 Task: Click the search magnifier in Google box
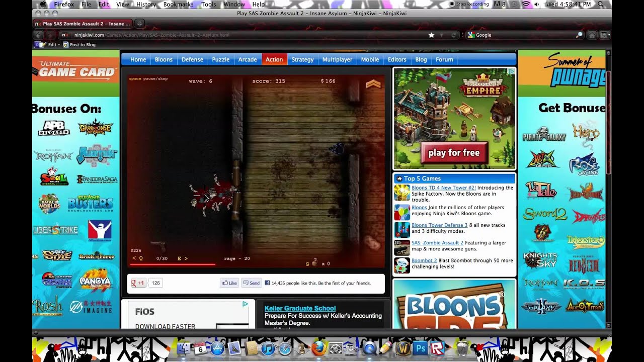579,35
